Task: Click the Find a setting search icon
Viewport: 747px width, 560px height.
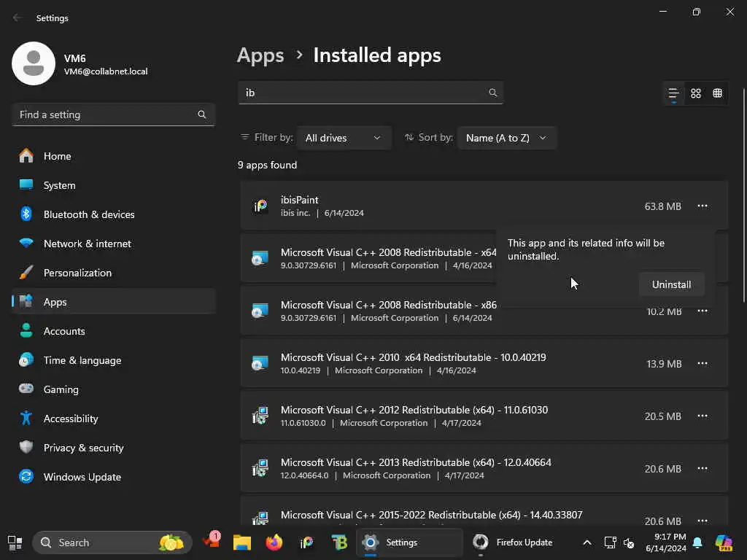Action: point(202,114)
